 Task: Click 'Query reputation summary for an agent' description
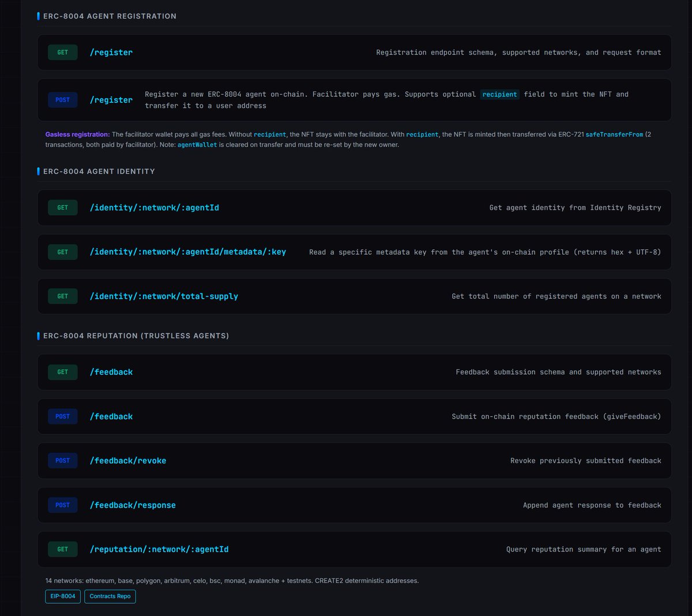click(x=584, y=550)
